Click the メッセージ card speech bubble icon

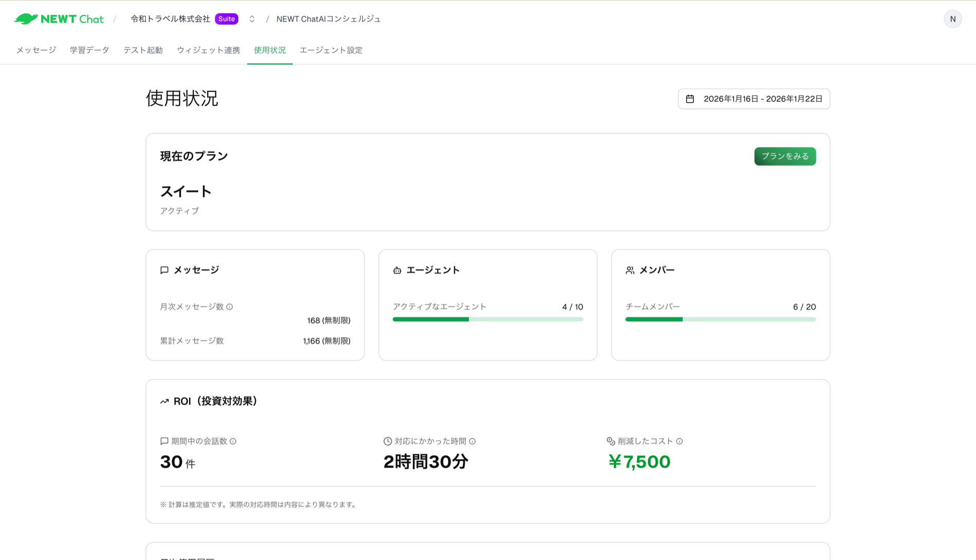click(x=164, y=269)
